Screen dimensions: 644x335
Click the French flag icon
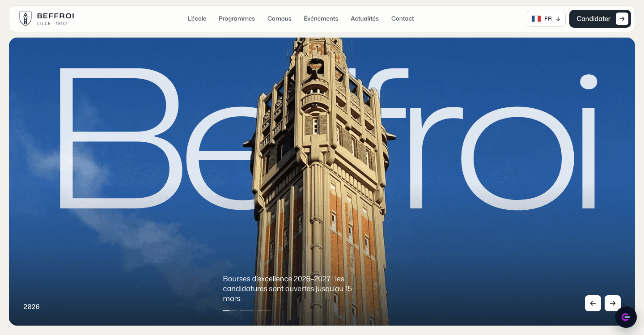click(x=536, y=19)
